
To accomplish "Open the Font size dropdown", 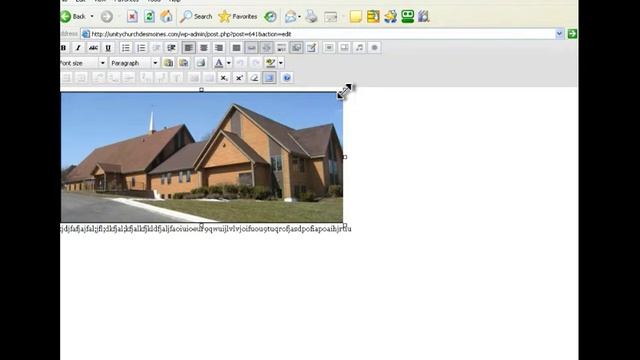I will point(83,63).
